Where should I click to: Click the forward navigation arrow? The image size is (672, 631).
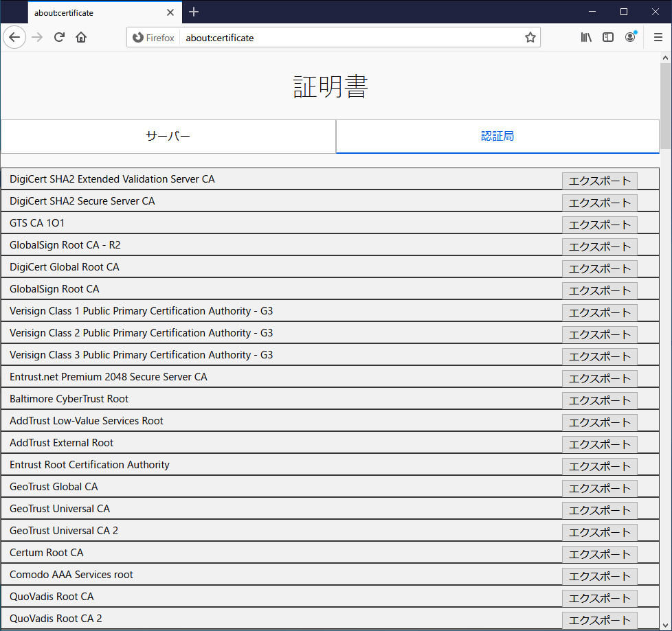click(x=37, y=37)
